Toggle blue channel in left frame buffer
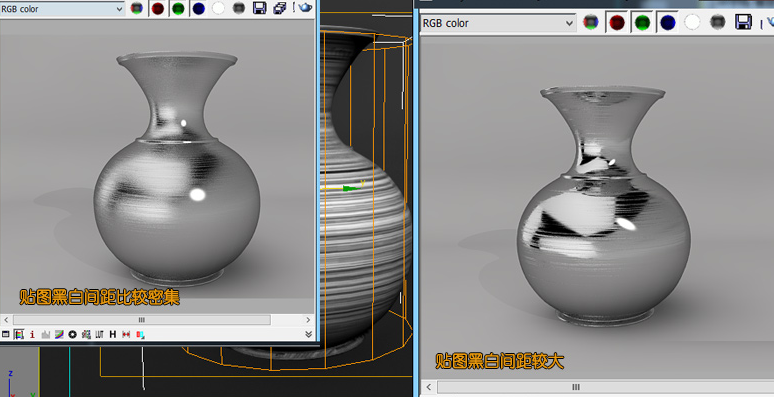 198,8
